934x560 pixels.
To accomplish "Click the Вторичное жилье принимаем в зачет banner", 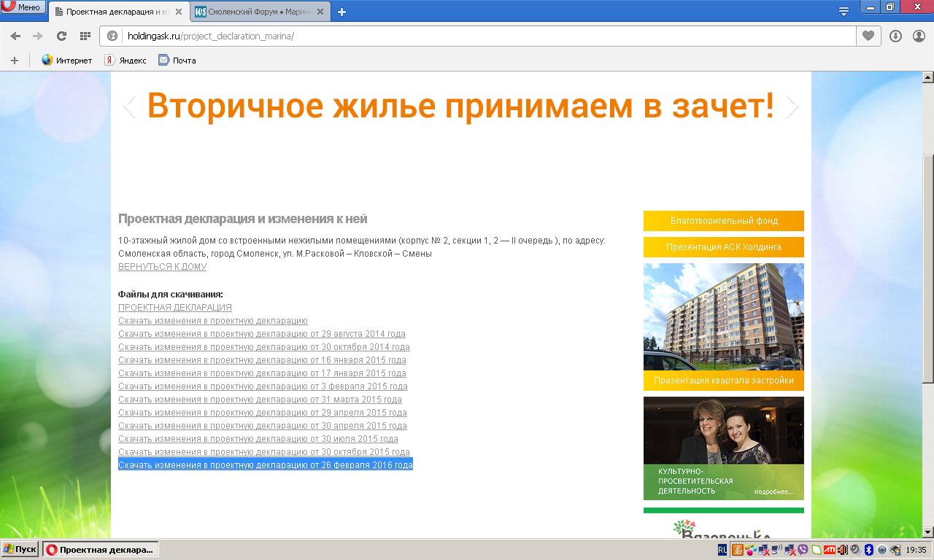I will tap(460, 106).
